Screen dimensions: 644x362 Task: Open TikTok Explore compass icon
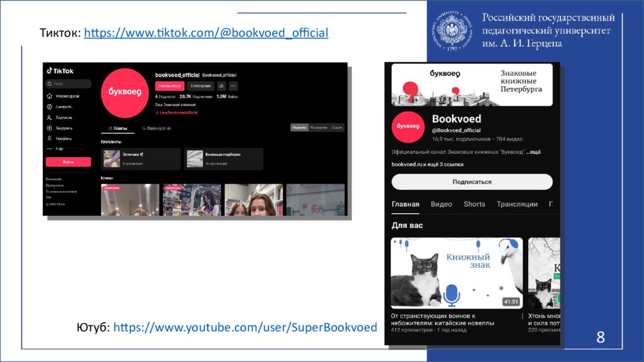49,107
